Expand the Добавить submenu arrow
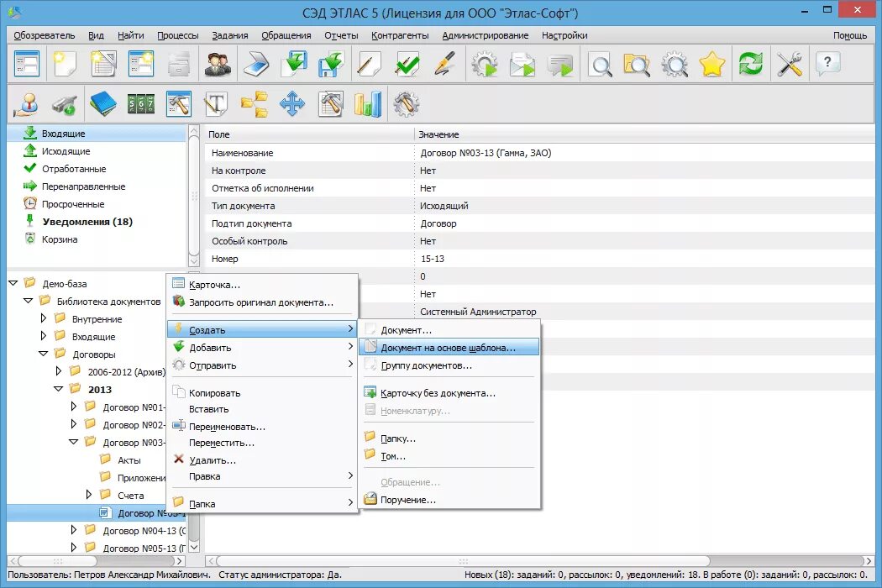 [x=350, y=347]
